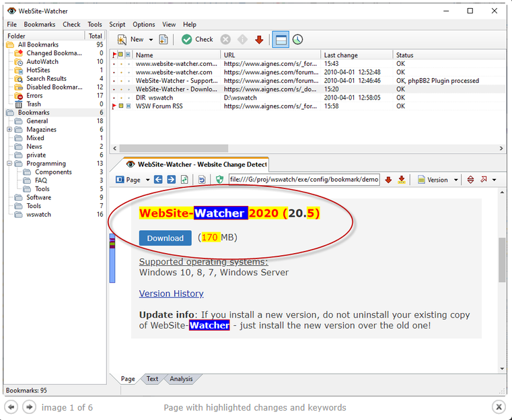Click the yellow square column header icon
Screen dimensions: 512x420
click(x=121, y=55)
